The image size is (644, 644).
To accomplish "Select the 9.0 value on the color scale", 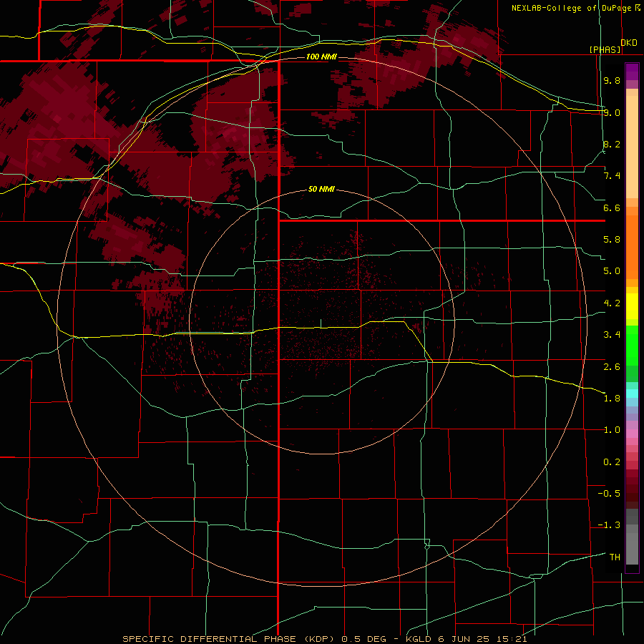I will 612,112.
